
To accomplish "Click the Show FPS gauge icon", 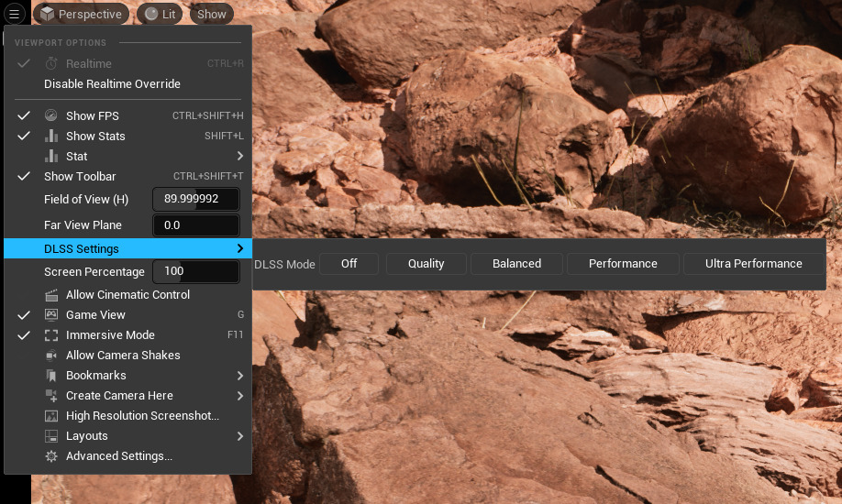I will tap(51, 115).
